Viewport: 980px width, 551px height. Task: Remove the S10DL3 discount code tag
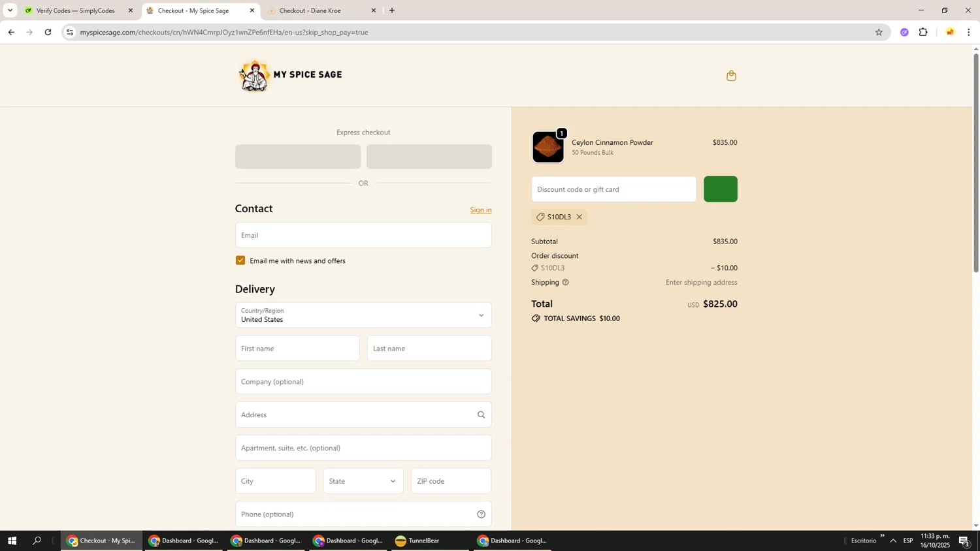579,217
